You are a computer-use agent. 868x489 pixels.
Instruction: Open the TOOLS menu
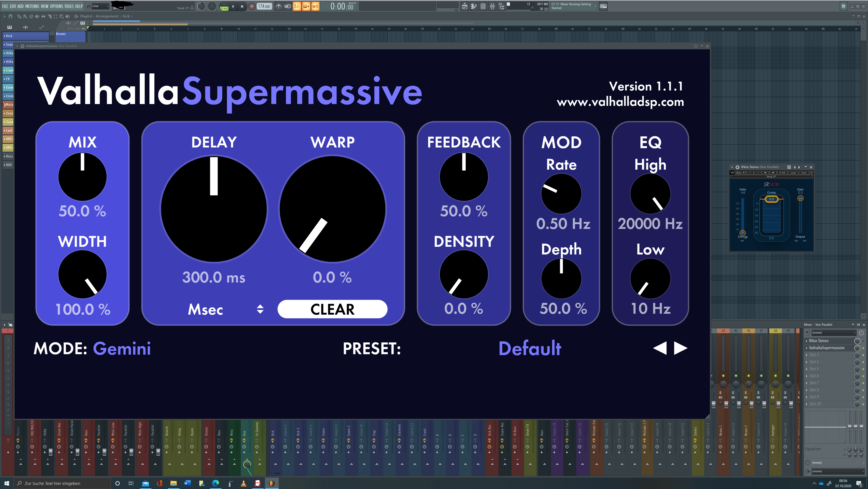69,6
